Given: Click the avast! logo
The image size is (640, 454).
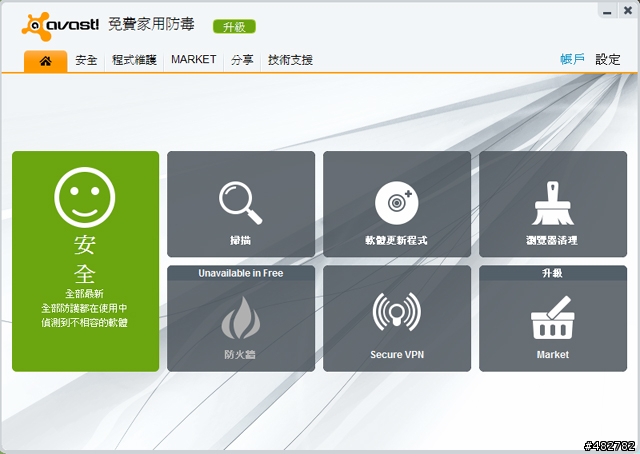Looking at the screenshot, I should click(x=60, y=26).
